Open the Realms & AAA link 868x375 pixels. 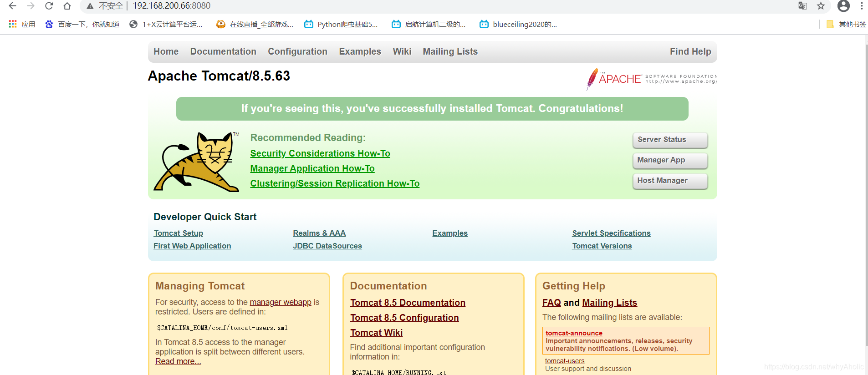click(319, 233)
